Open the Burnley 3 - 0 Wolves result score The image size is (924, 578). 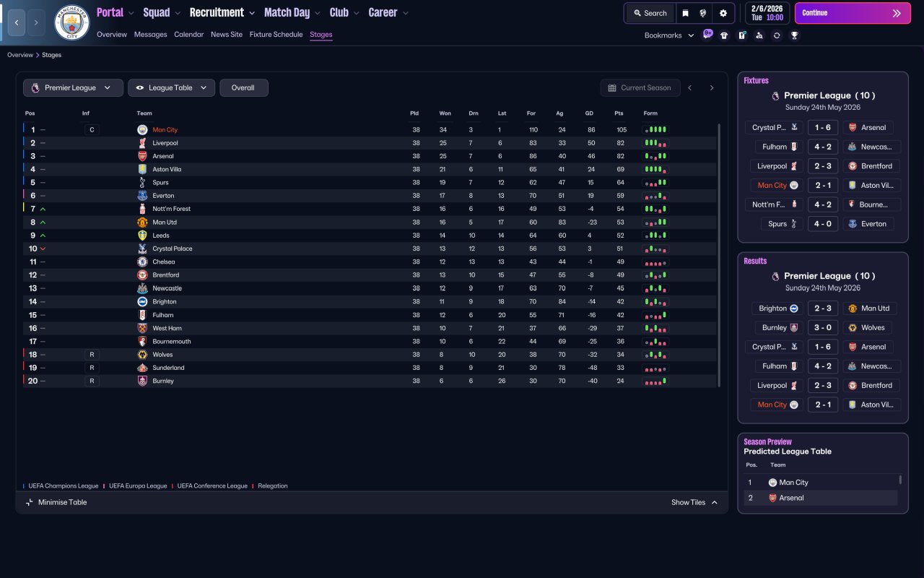point(823,327)
